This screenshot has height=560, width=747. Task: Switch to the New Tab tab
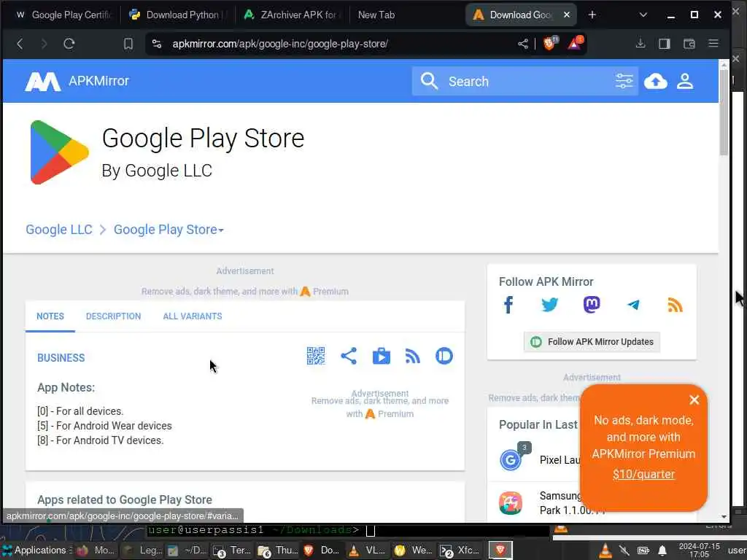click(376, 15)
